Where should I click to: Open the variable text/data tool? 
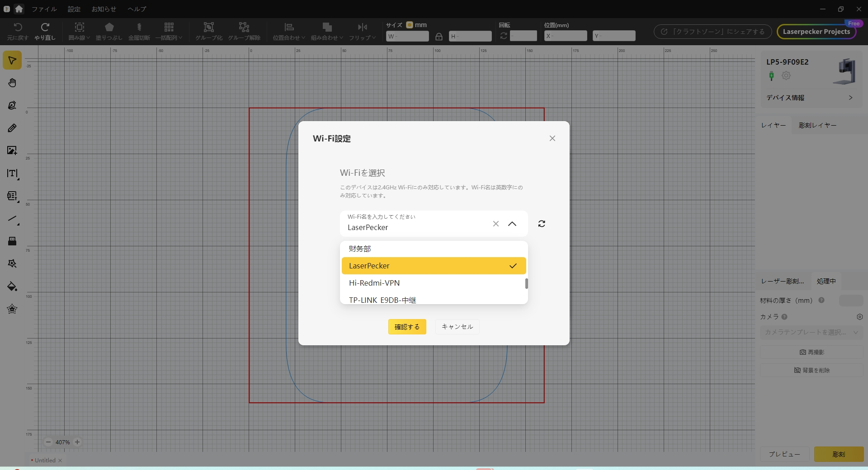pos(12,196)
